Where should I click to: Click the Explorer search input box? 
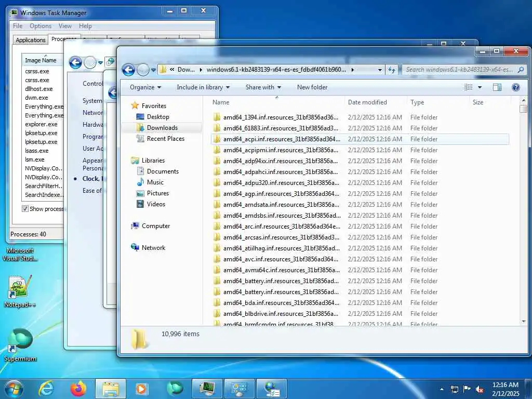pos(459,70)
